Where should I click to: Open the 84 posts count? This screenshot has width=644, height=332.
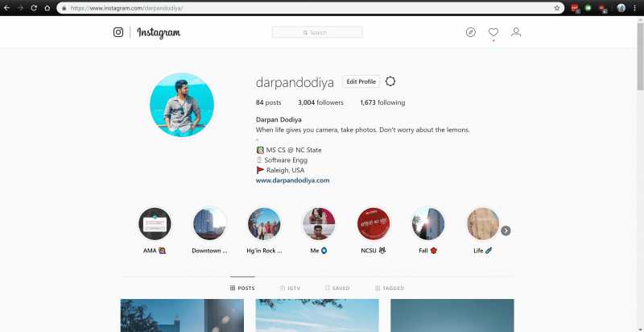[269, 102]
